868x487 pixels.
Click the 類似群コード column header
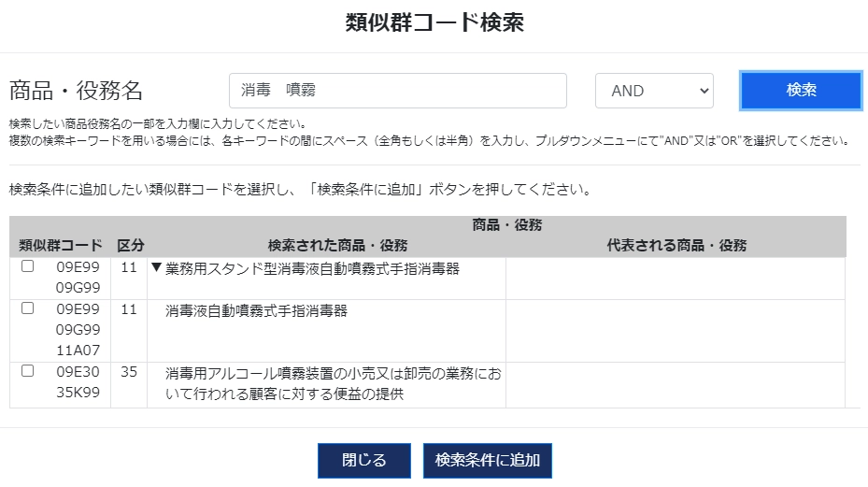(61, 246)
